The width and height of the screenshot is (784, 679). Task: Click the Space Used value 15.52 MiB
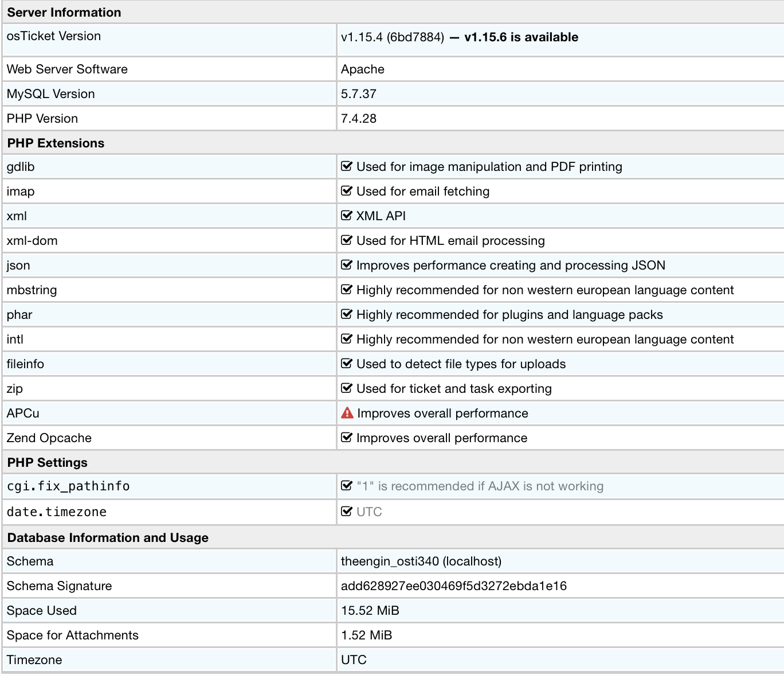(x=370, y=610)
